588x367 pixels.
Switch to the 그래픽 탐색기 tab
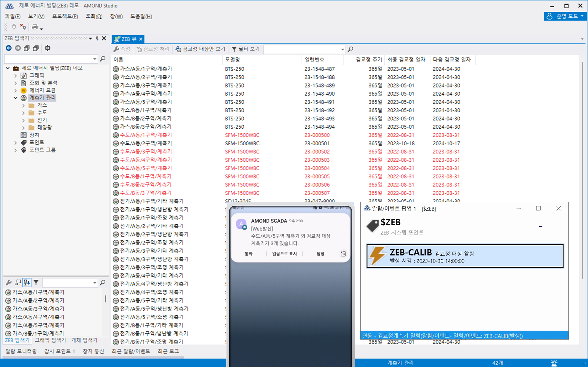(50, 340)
